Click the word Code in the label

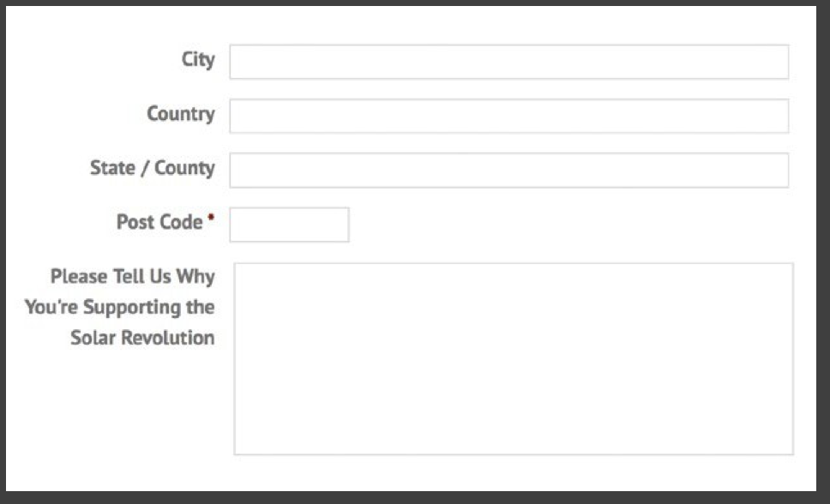182,222
